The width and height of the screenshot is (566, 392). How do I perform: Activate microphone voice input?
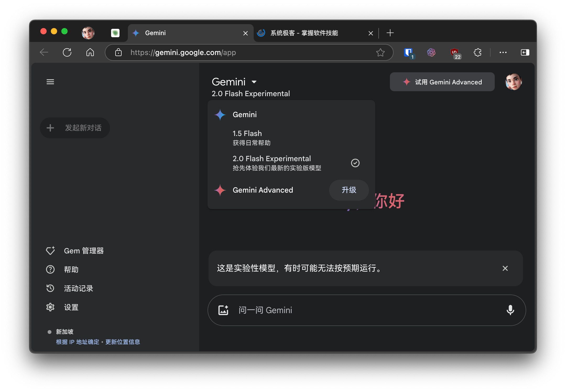tap(510, 310)
